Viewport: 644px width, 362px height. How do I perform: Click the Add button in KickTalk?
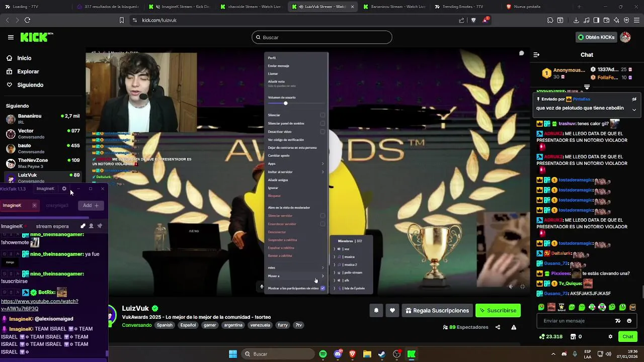[91, 205]
